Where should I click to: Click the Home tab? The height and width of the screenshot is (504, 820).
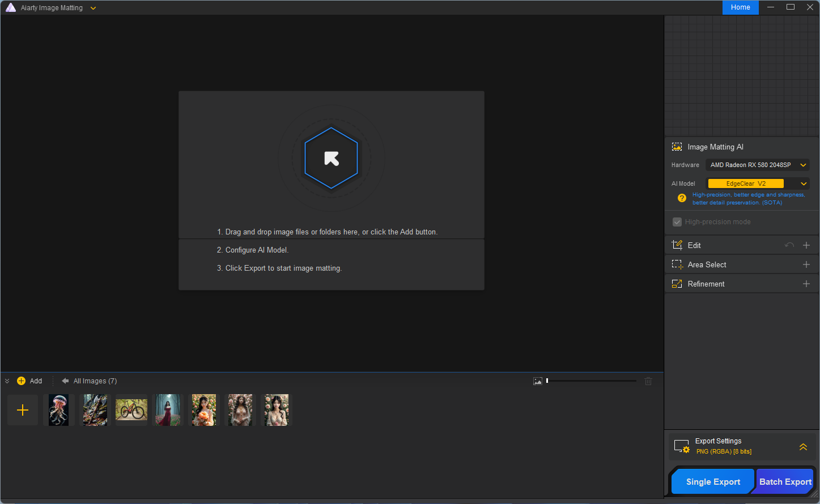[x=740, y=7]
